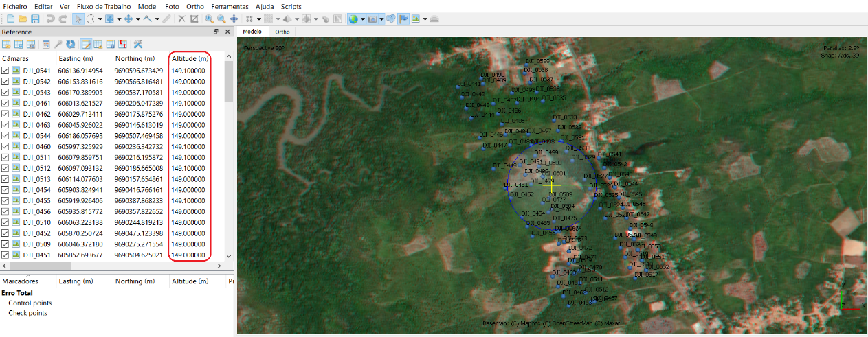Click the Import reference icon in Reference pane

pos(6,45)
